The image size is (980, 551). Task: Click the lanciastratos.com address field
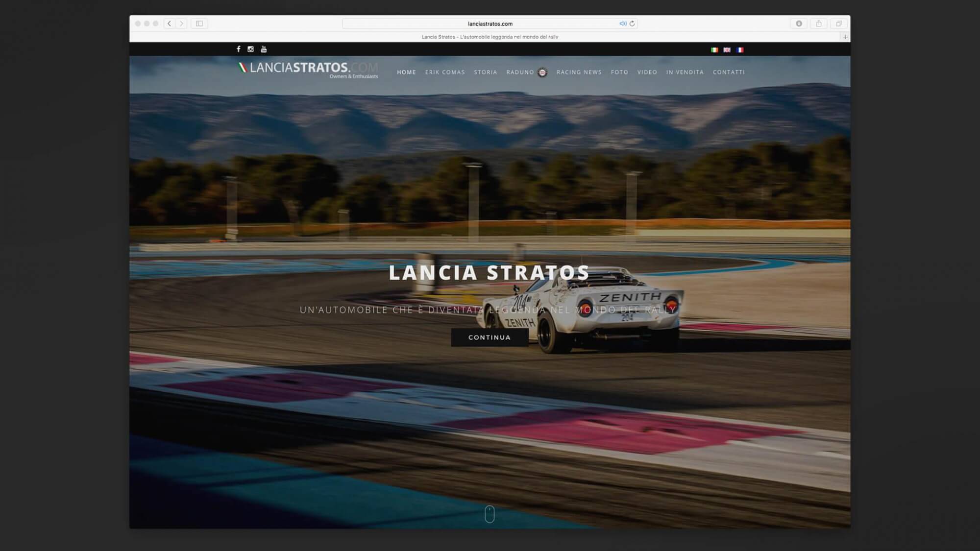[x=490, y=24]
